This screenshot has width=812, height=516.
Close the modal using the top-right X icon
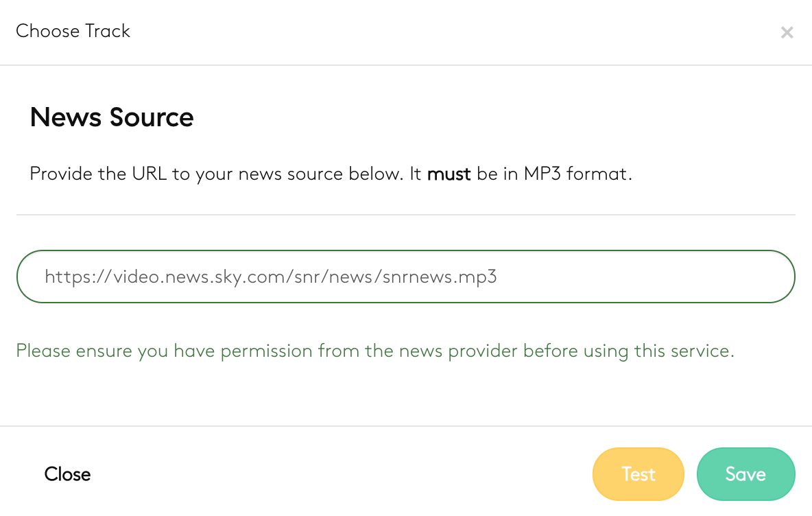pyautogui.click(x=787, y=32)
